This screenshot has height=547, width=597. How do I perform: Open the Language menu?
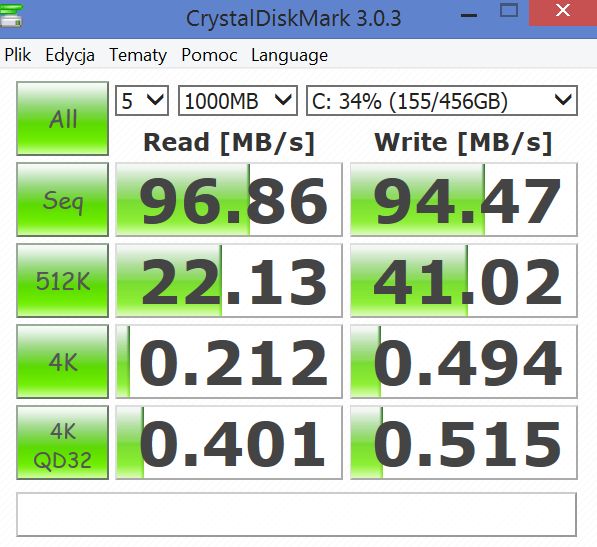click(289, 56)
